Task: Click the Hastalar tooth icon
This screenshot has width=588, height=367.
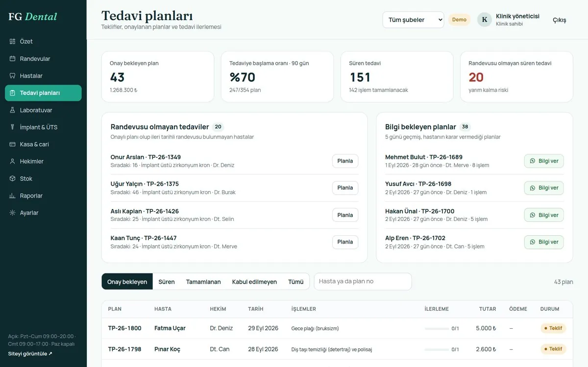Action: coord(13,76)
